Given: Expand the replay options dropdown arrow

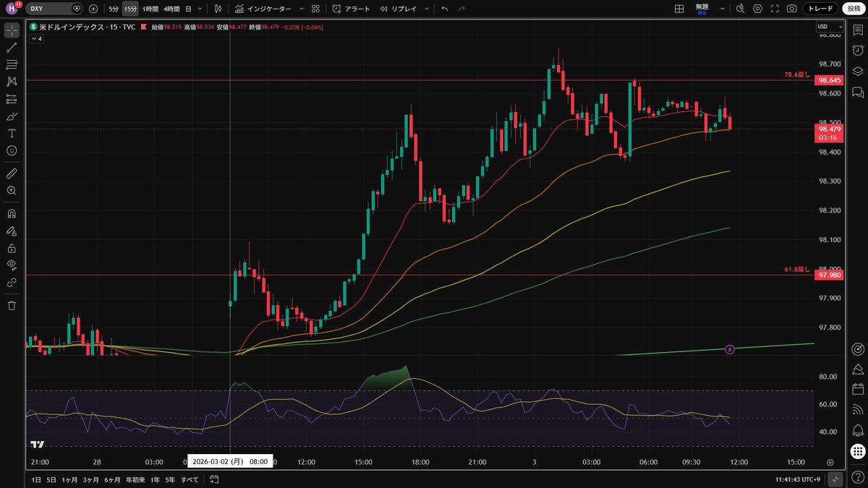Looking at the screenshot, I should point(425,9).
